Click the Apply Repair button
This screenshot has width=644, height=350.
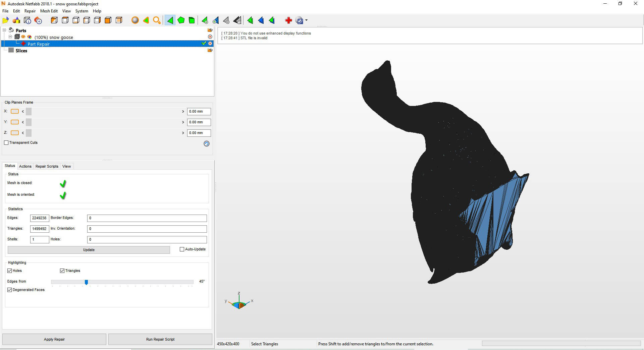click(54, 339)
